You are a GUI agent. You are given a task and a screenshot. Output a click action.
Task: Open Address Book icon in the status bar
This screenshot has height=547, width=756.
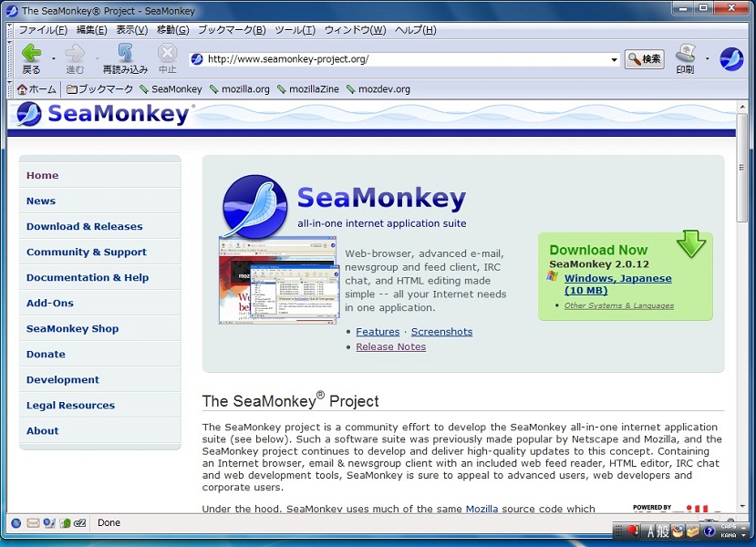(65, 523)
